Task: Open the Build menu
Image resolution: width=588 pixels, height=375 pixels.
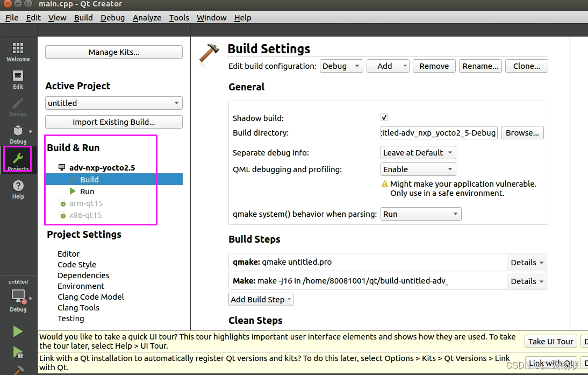Action: coord(83,18)
